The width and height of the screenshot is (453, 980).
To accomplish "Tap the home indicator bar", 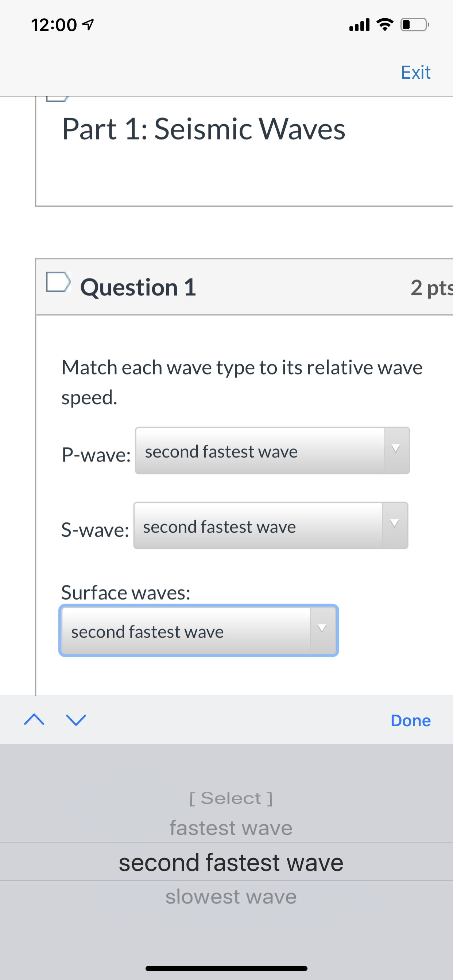I will click(226, 968).
